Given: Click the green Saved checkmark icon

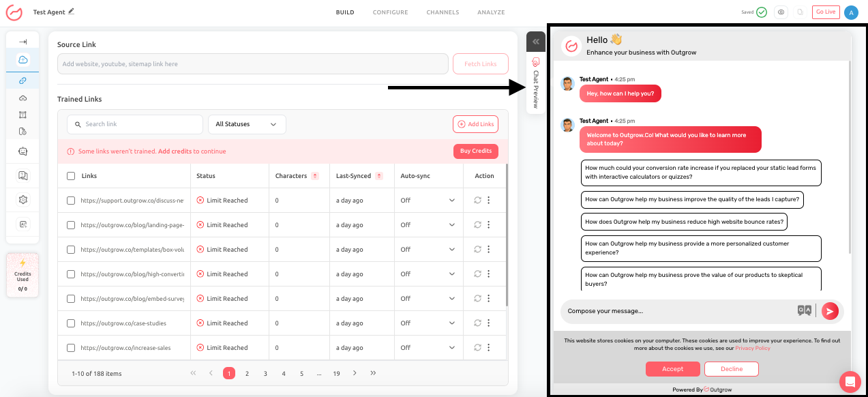Looking at the screenshot, I should coord(762,12).
